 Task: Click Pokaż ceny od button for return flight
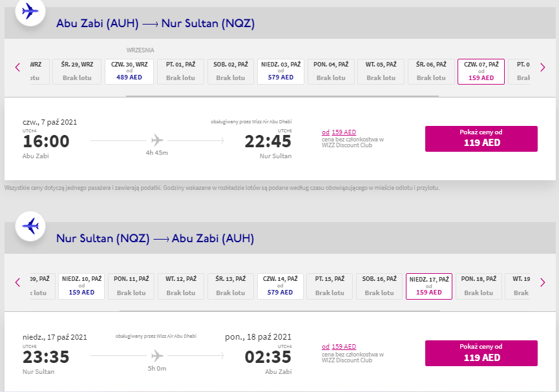click(481, 353)
